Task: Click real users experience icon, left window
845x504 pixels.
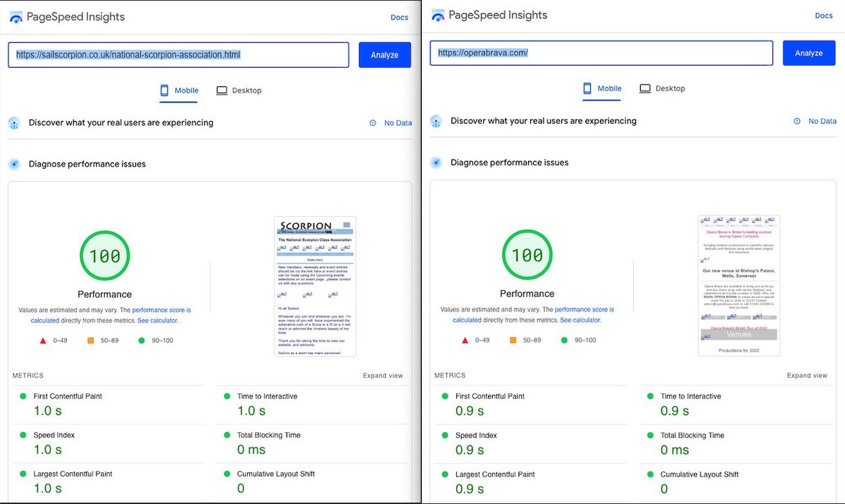Action: tap(14, 123)
